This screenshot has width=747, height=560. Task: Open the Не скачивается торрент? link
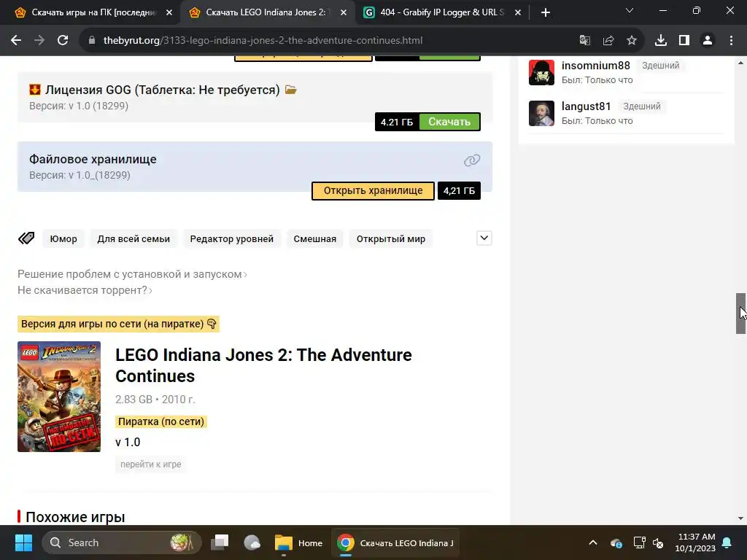(x=85, y=290)
